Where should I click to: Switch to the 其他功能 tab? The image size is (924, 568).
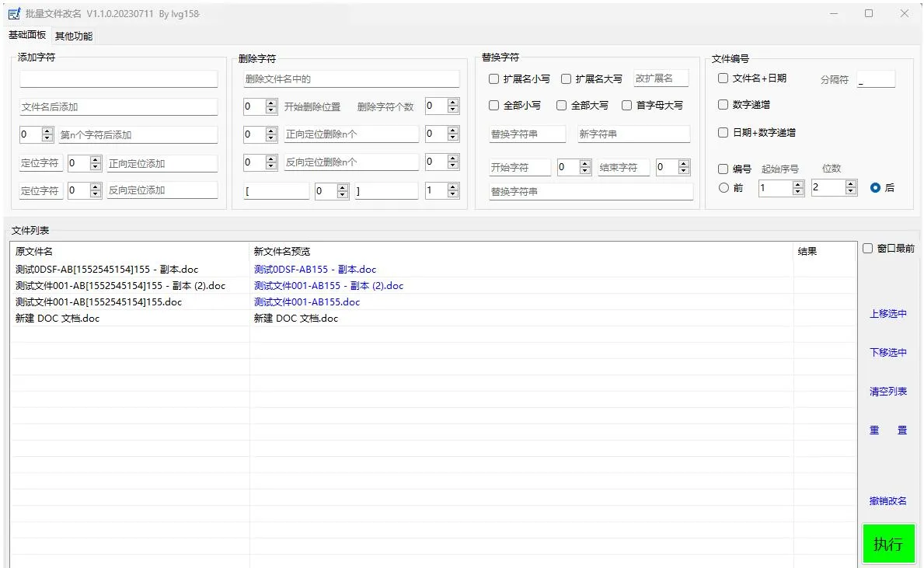click(73, 35)
